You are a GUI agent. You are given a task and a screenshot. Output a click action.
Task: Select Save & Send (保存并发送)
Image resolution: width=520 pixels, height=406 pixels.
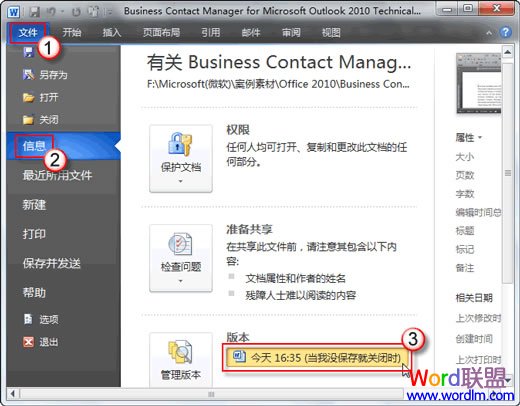[52, 263]
